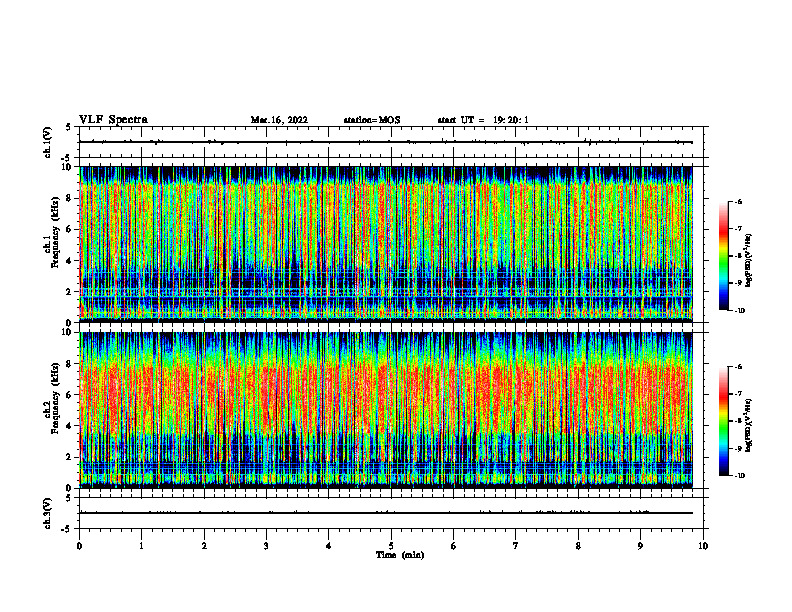
Task: Click the ch.1 voltage waveform trace
Action: click(x=386, y=142)
